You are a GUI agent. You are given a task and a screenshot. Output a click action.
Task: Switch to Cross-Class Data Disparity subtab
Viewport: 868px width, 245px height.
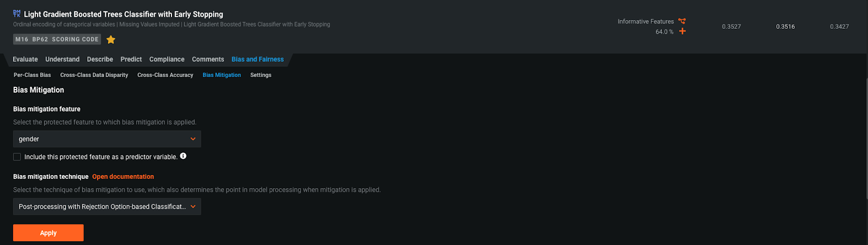(x=94, y=75)
